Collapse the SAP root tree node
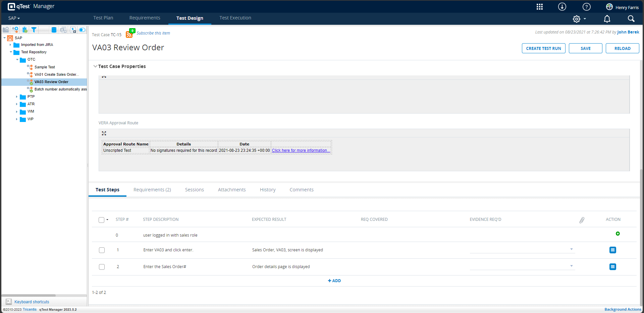Screen dimensions: 644x313 pyautogui.click(x=4, y=38)
